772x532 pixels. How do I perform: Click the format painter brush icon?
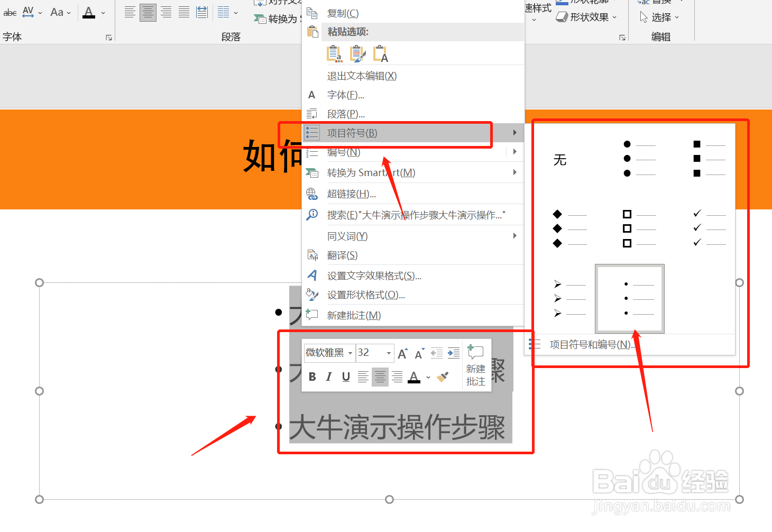[443, 377]
